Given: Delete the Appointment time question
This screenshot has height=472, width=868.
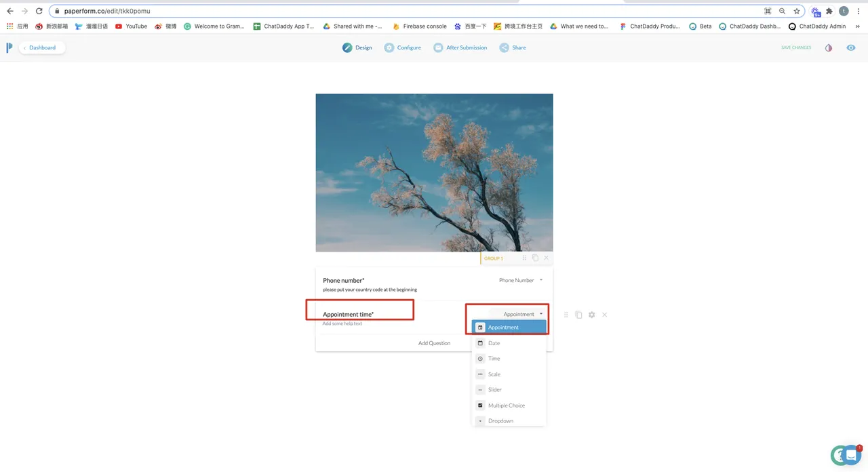Looking at the screenshot, I should tap(604, 315).
